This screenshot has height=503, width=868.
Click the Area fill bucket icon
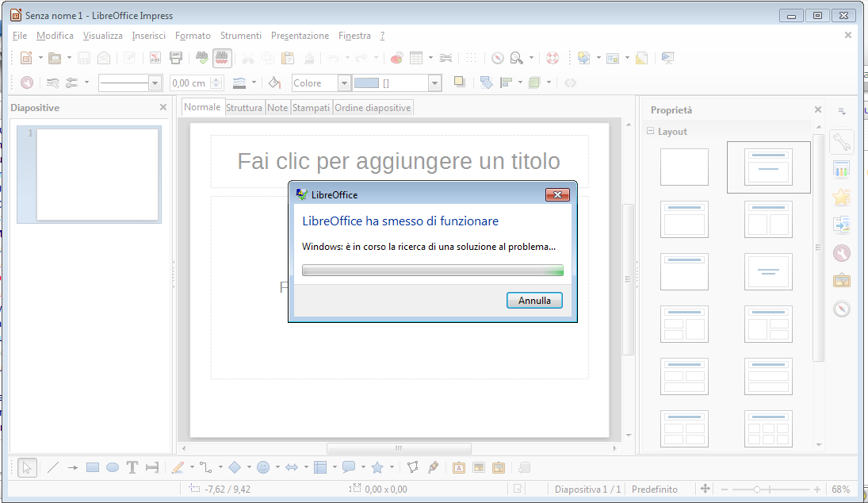(274, 83)
